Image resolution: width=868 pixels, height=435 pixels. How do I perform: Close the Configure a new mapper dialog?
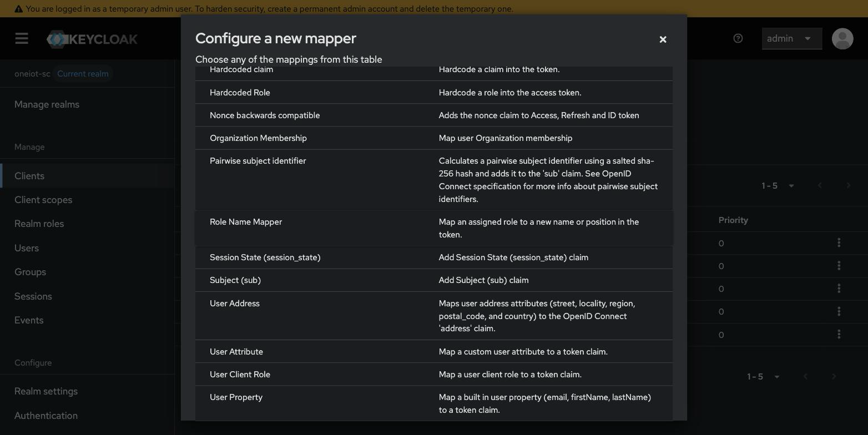663,39
